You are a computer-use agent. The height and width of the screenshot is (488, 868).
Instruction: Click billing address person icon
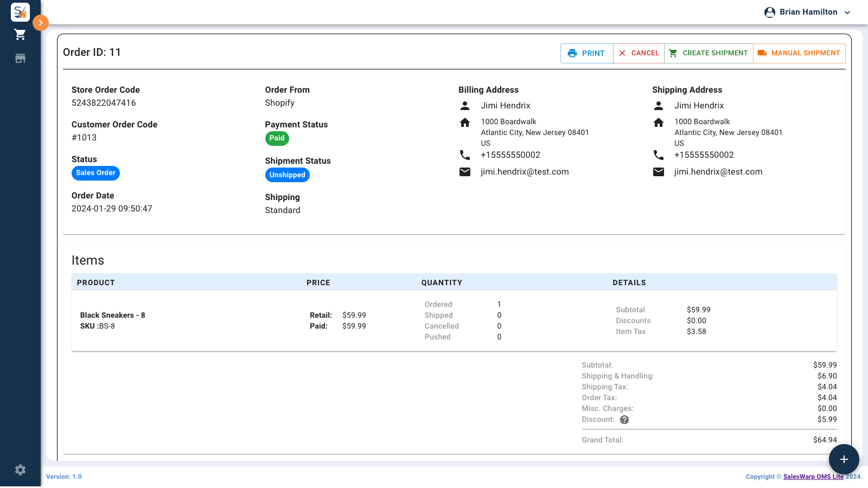tap(465, 106)
